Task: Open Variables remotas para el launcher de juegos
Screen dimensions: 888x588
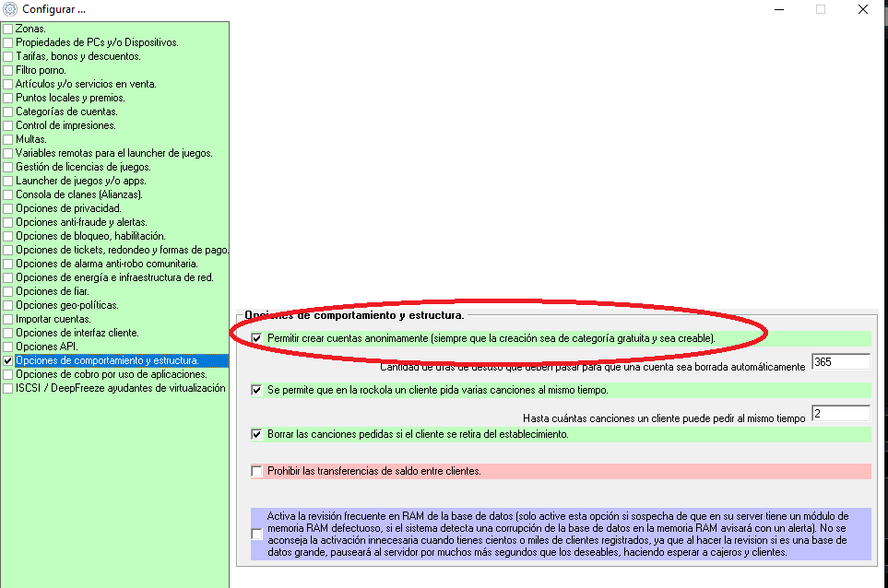Action: click(114, 153)
